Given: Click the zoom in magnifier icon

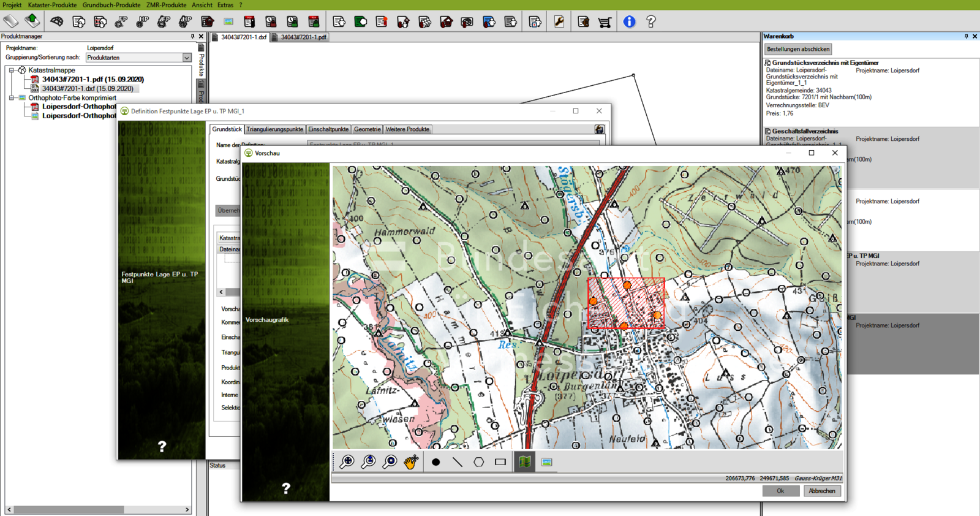Looking at the screenshot, I should [347, 462].
